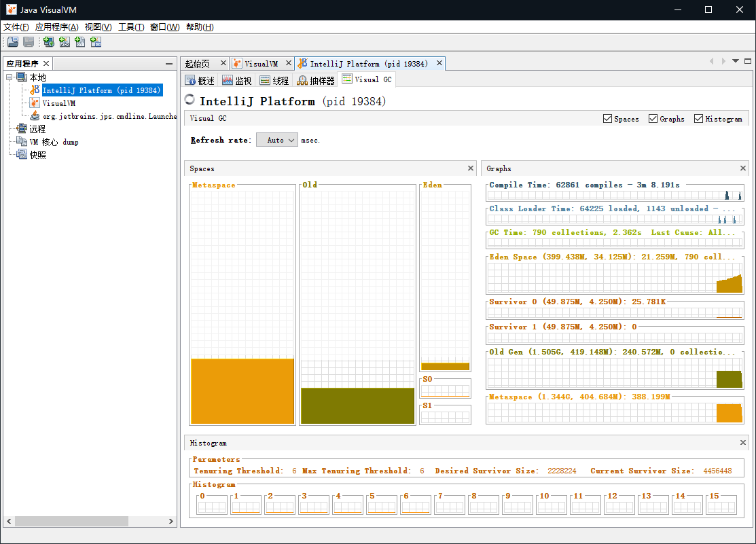Screen dimensions: 756x544
Task: Close the 起始页 tab
Action: point(223,62)
